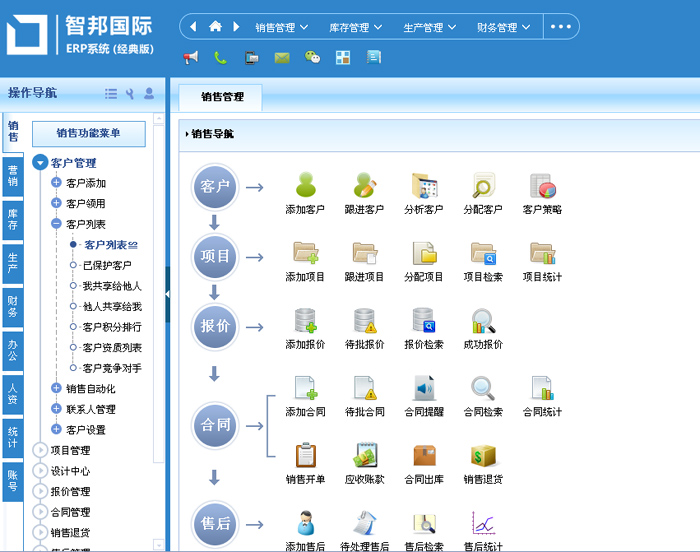Click the phone call icon in toolbar
Screen dimensions: 700x552
(220, 58)
